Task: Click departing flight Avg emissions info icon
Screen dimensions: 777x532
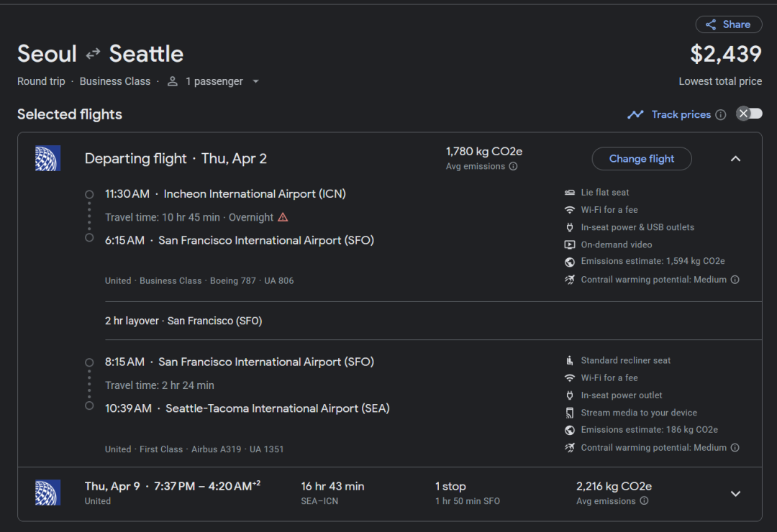Action: 513,167
